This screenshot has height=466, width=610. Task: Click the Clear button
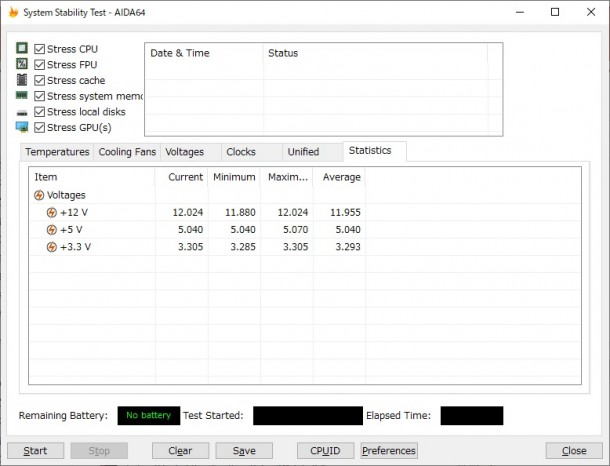tap(181, 450)
